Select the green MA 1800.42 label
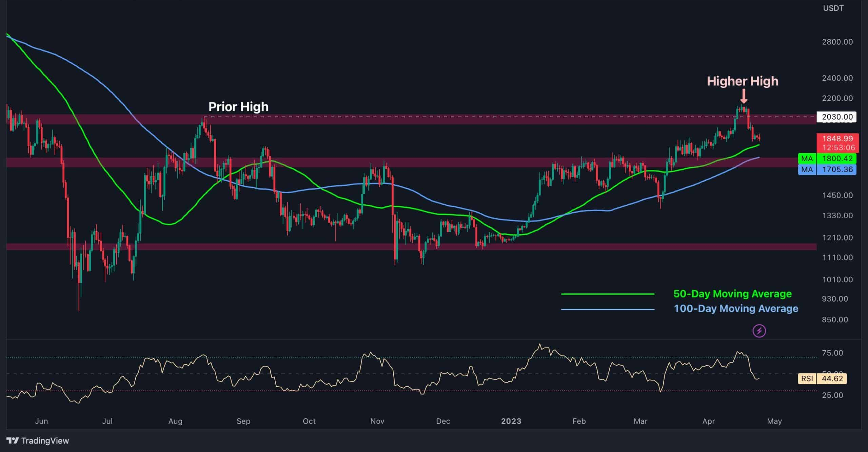The height and width of the screenshot is (452, 868). click(x=827, y=158)
